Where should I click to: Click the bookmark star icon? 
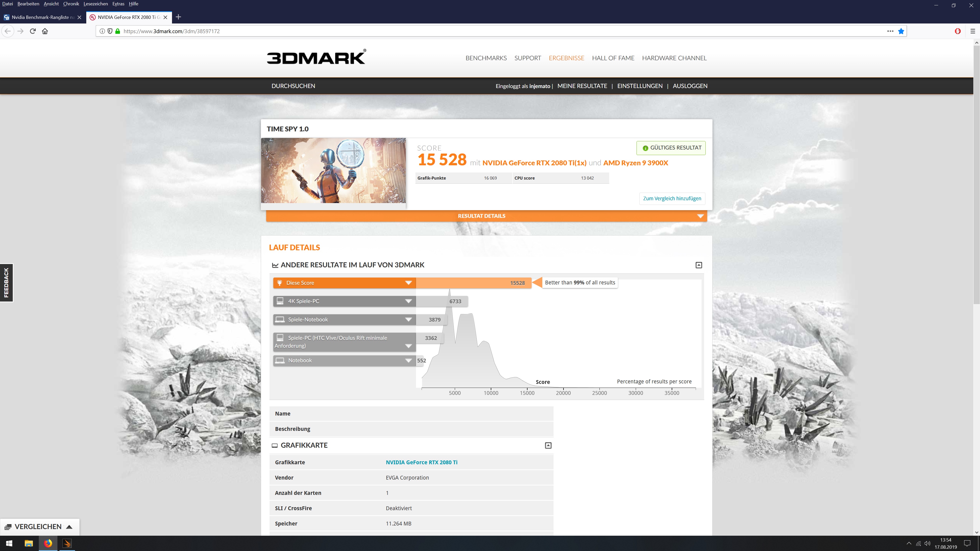[901, 31]
